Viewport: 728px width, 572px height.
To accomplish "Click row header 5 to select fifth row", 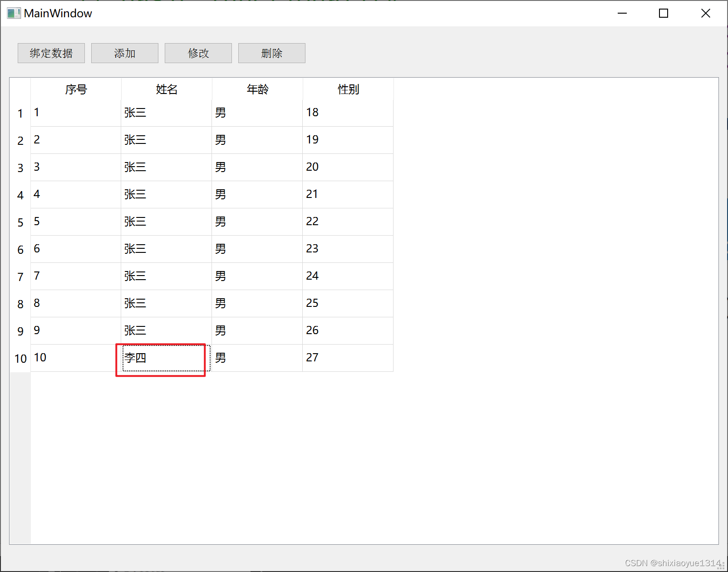I will tap(20, 222).
